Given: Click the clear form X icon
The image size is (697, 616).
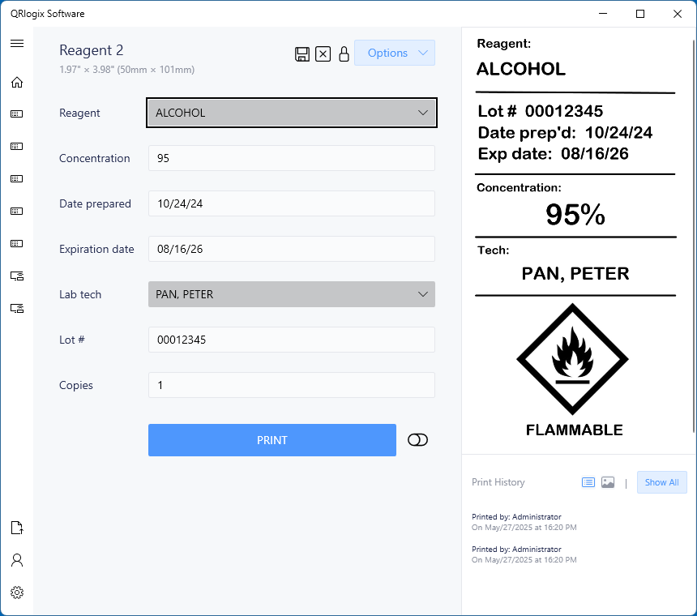Looking at the screenshot, I should tap(323, 53).
